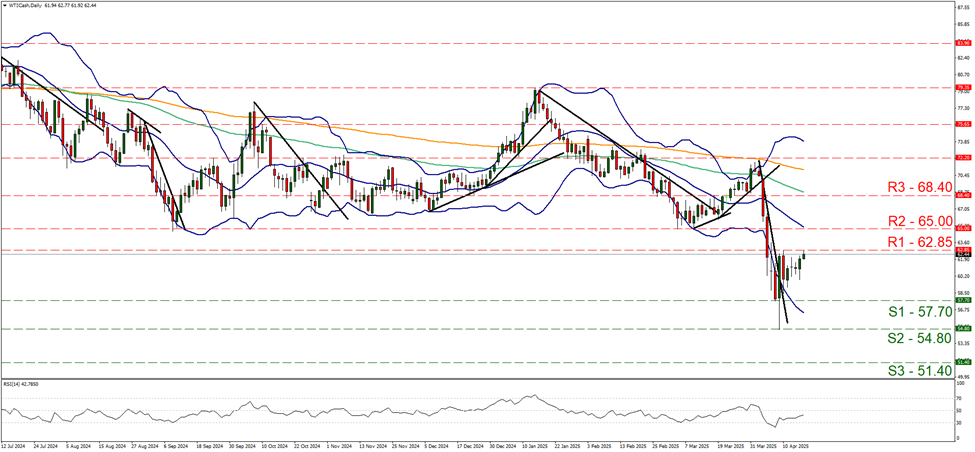Click the red 72.20 price tag on axis
Viewport: 975px width, 452px height.
click(x=963, y=158)
